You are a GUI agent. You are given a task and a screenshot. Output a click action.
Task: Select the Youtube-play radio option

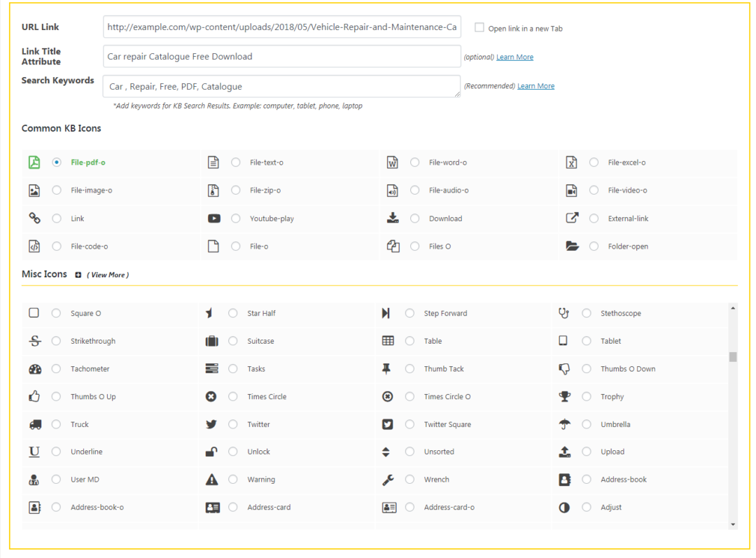point(236,218)
